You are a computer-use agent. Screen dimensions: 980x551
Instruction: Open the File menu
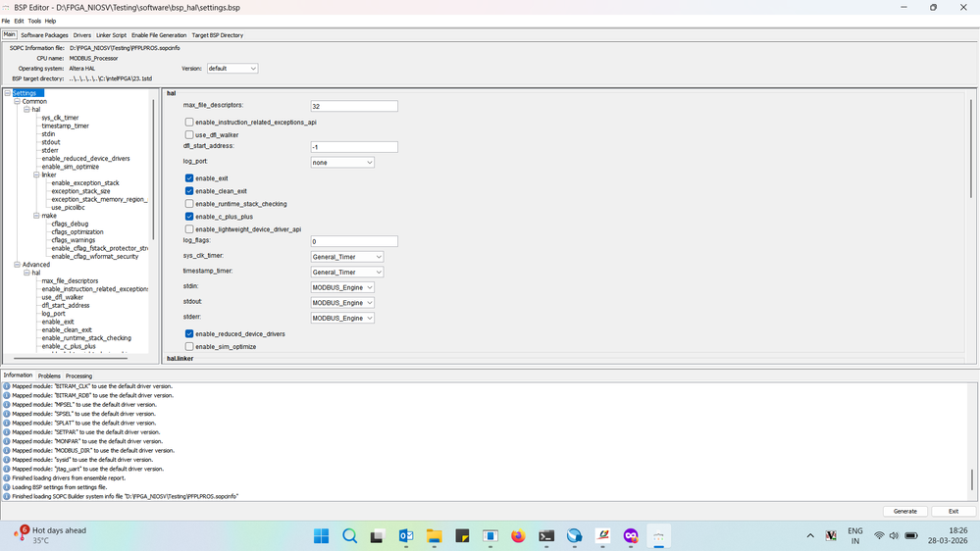[x=6, y=21]
